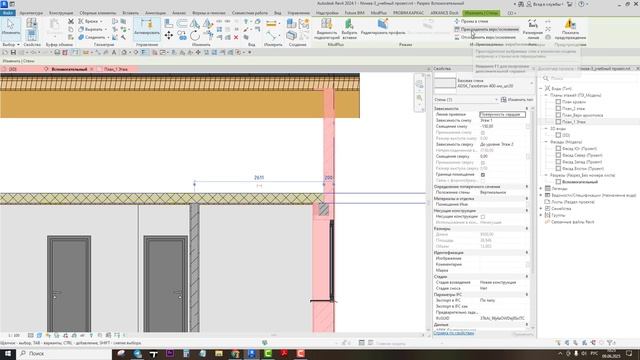Open Выбор dropdown under Modify tool

tap(11, 44)
